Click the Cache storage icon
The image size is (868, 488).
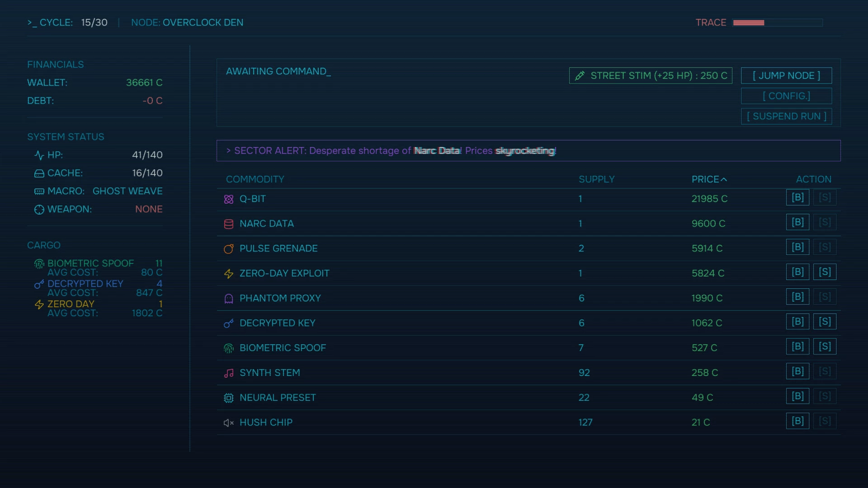coord(39,174)
